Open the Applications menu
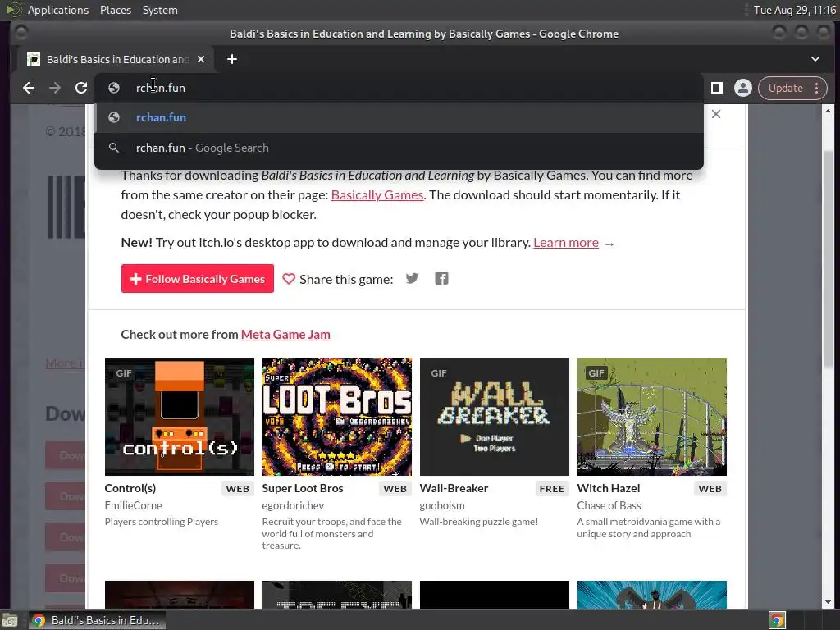 [58, 10]
